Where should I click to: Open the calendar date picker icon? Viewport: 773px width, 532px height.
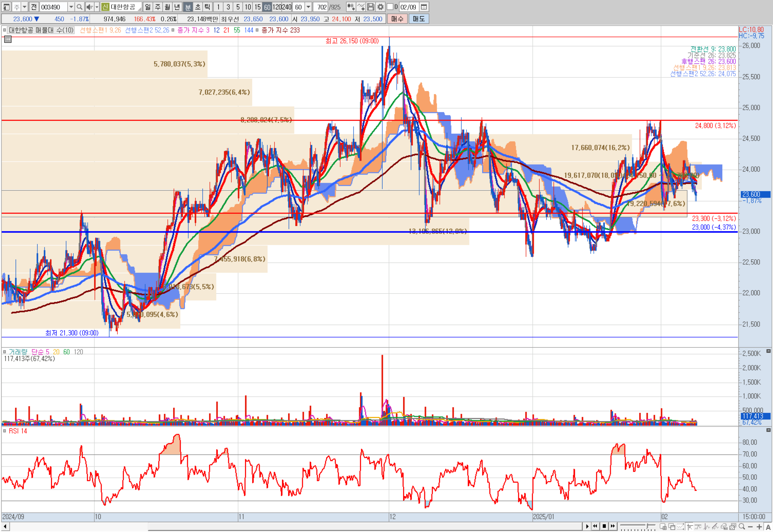tap(424, 7)
